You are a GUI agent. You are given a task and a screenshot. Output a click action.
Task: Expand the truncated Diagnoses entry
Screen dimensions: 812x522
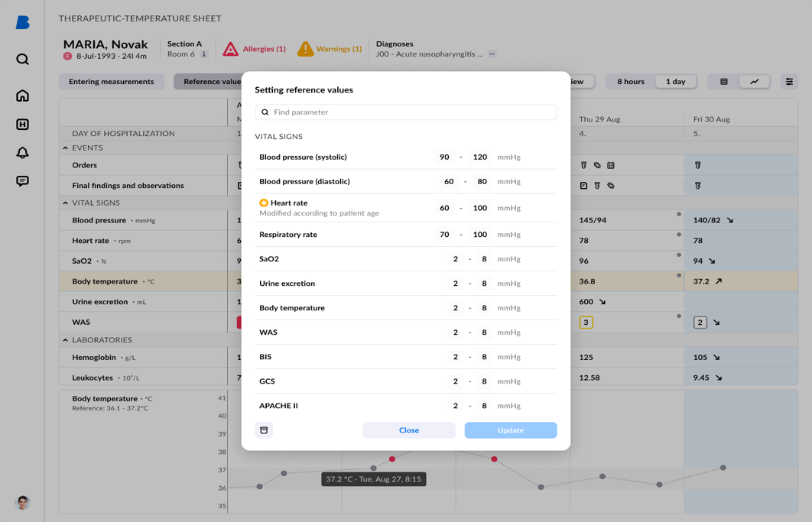[492, 53]
